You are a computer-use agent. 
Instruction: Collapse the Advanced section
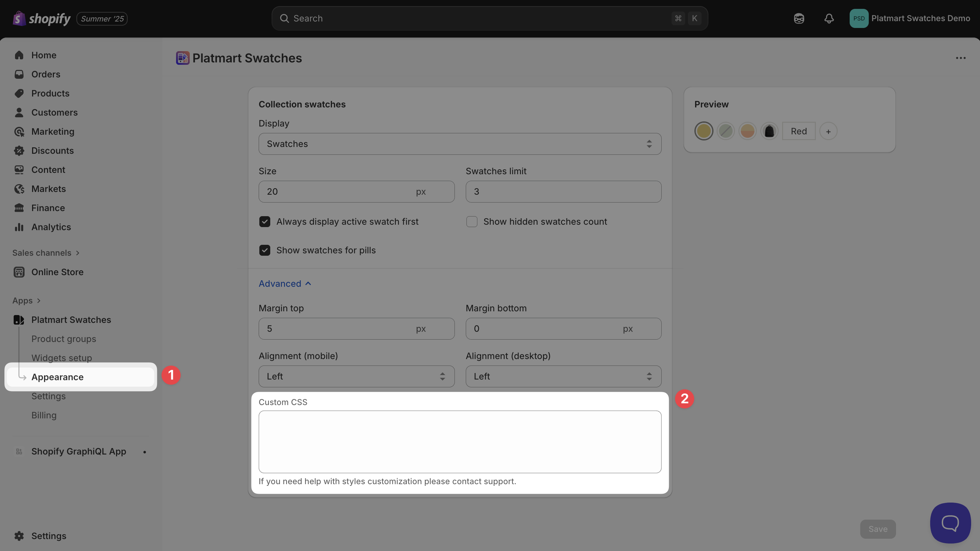pyautogui.click(x=285, y=284)
